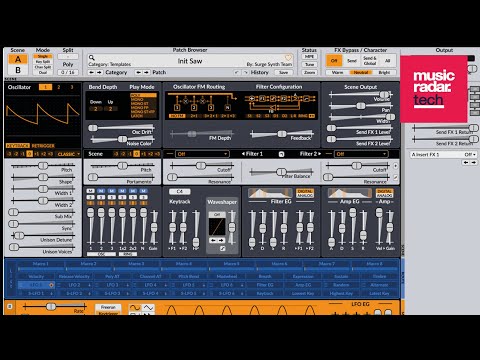
Task: Toggle Filter 2 resonance link button
Action: [395, 178]
